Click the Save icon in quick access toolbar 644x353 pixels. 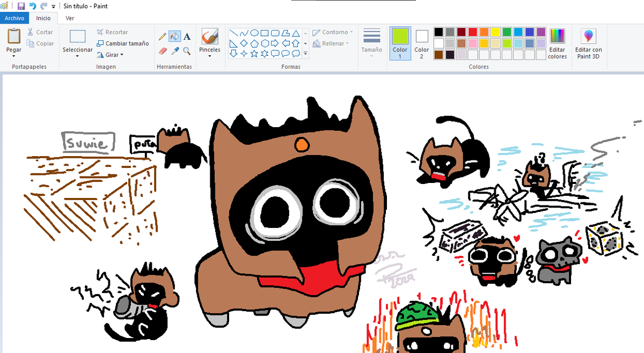coord(21,6)
